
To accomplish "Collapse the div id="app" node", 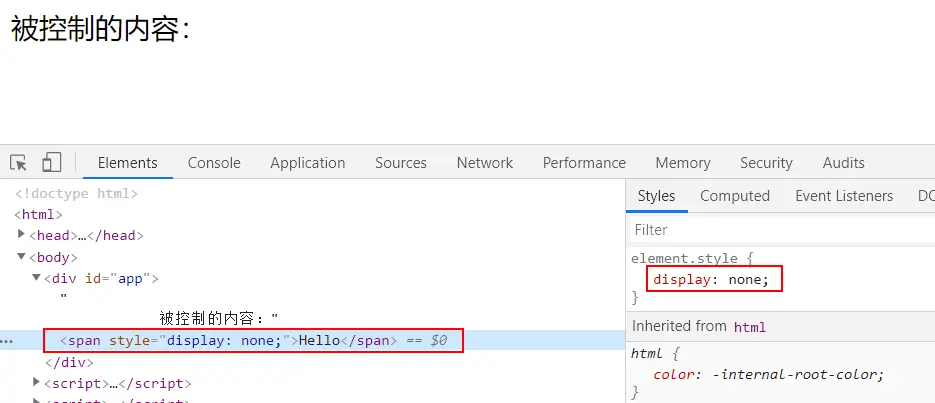I will 36,278.
